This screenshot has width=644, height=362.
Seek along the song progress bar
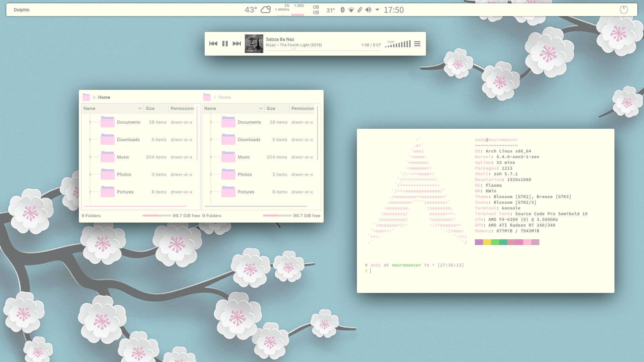point(323,51)
